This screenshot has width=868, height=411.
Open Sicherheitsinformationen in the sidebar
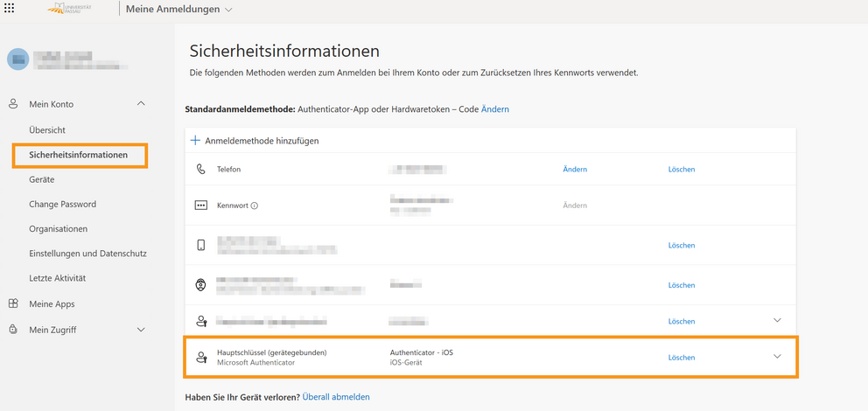(x=78, y=155)
